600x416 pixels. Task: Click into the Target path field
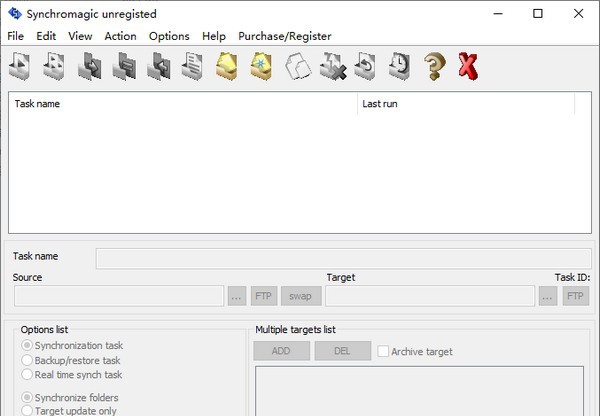(430, 296)
